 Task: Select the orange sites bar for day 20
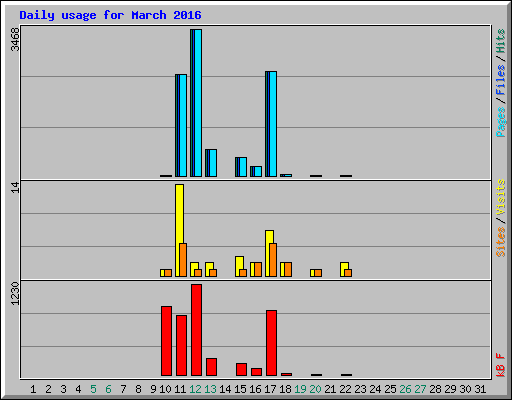click(318, 273)
